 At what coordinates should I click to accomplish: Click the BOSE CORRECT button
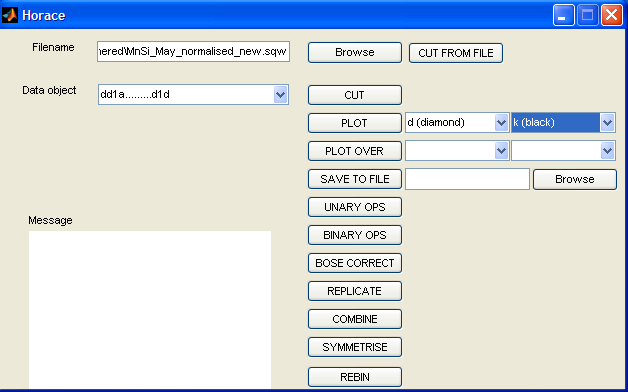[x=354, y=263]
